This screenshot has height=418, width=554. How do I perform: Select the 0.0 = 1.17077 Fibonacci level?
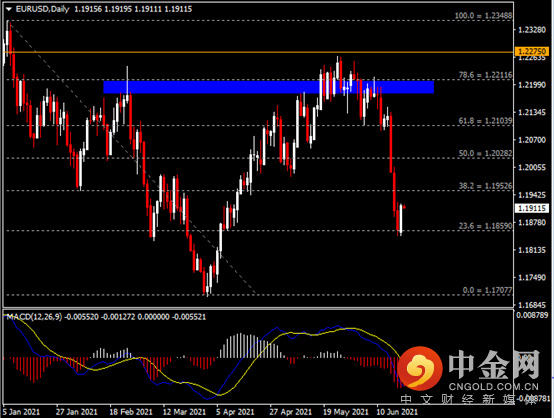click(x=488, y=290)
